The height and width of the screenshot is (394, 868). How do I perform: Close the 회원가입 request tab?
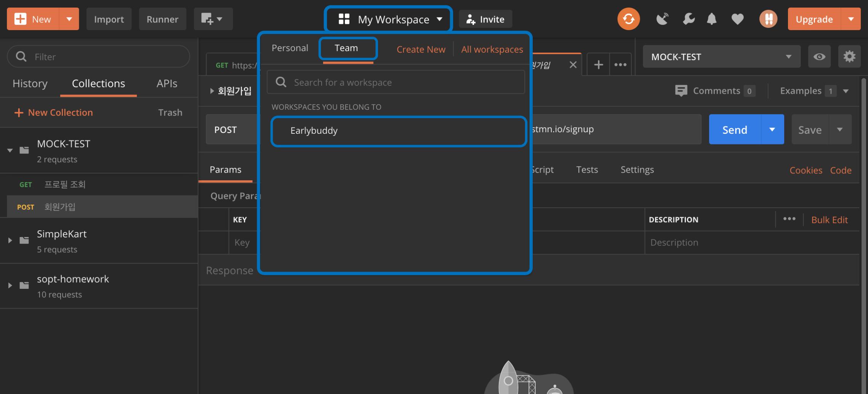point(573,65)
